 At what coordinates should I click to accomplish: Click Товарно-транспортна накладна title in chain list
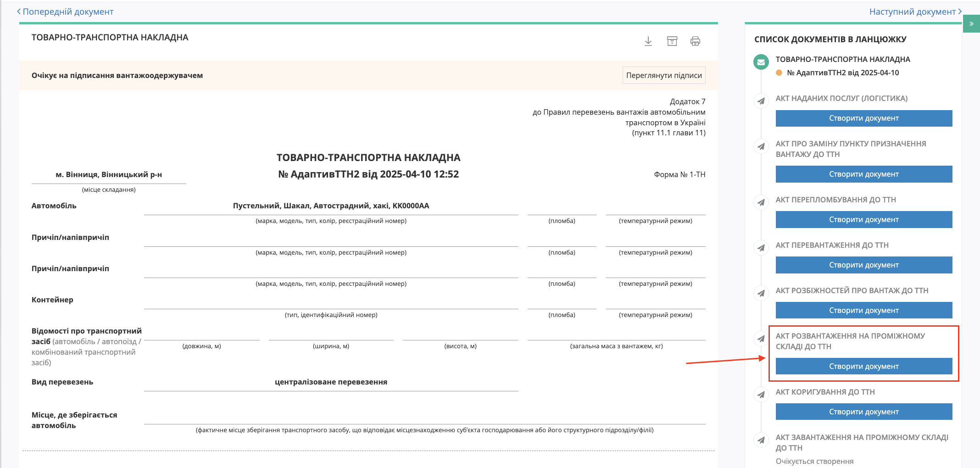click(843, 59)
